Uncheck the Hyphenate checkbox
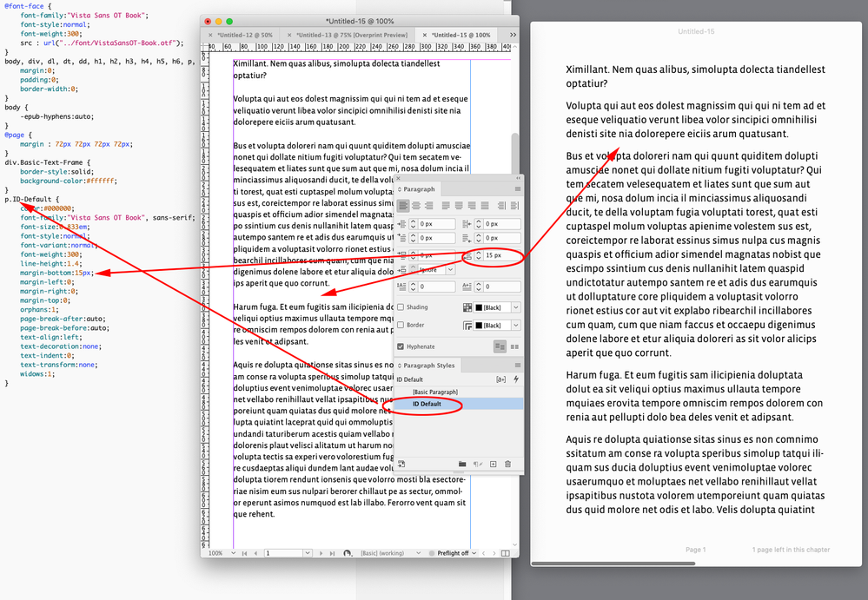 [401, 346]
